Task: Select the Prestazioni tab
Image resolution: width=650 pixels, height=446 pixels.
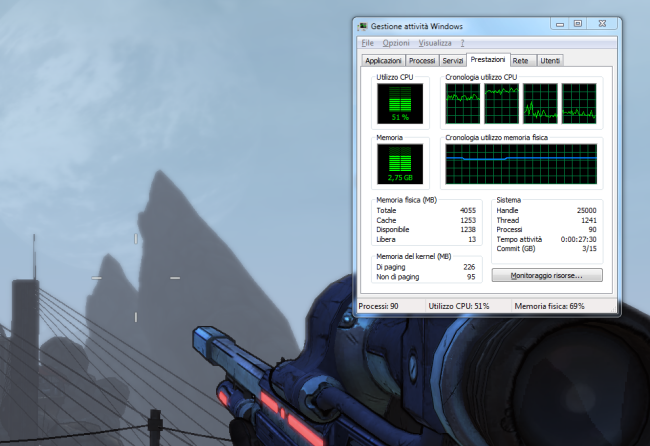Action: click(x=489, y=60)
